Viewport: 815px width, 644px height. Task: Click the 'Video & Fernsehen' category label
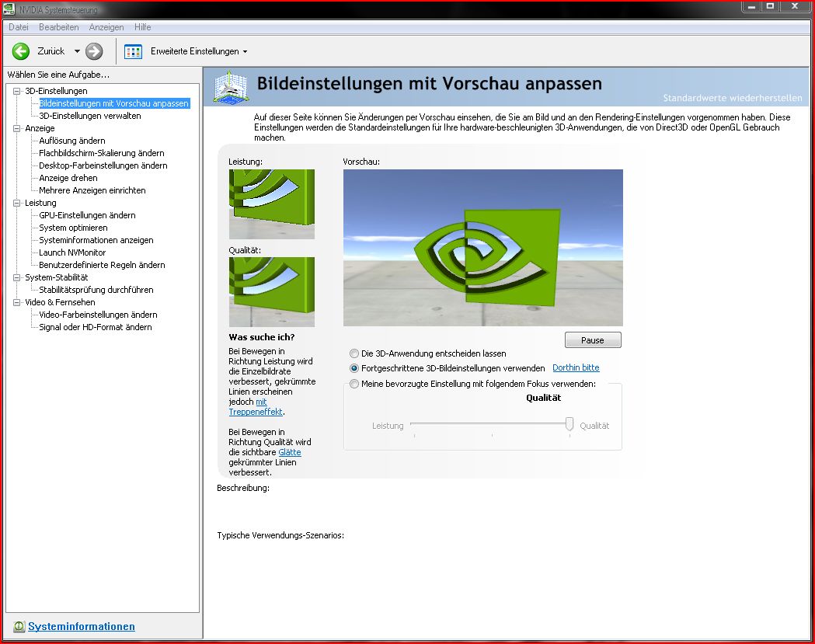[61, 302]
